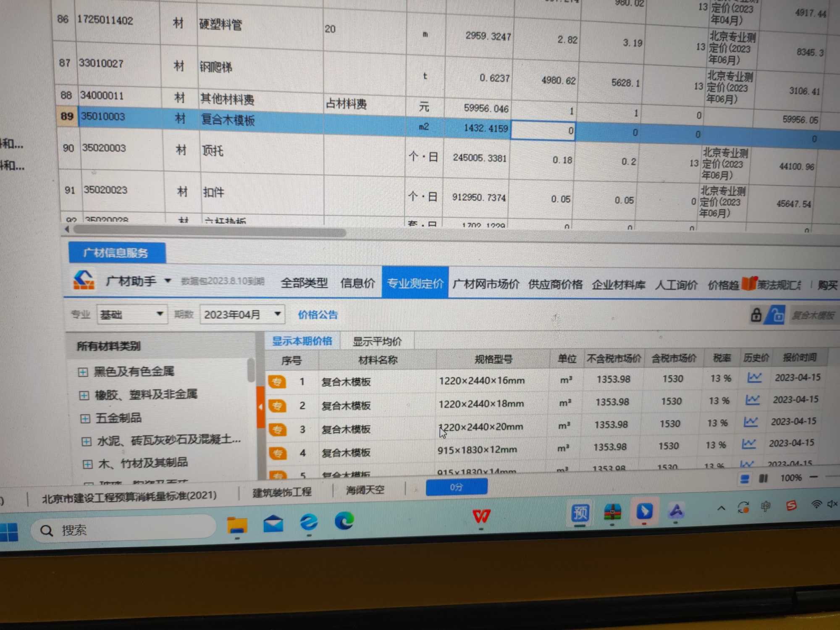The image size is (840, 630).
Task: Open history price chart for 1220×2440×18mm row
Action: [753, 399]
